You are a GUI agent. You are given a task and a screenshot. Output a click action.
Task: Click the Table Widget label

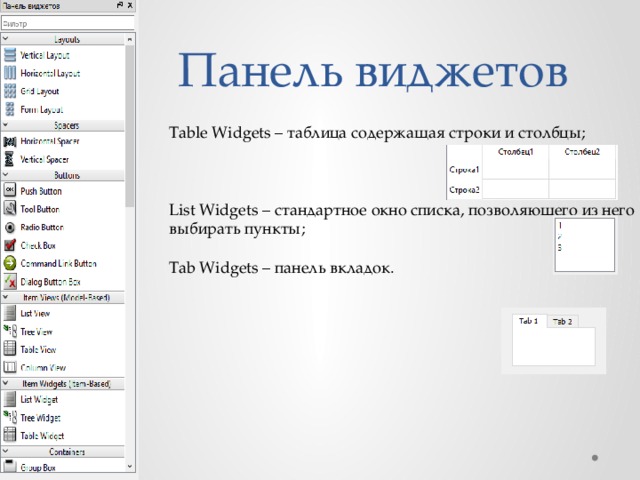pyautogui.click(x=42, y=436)
